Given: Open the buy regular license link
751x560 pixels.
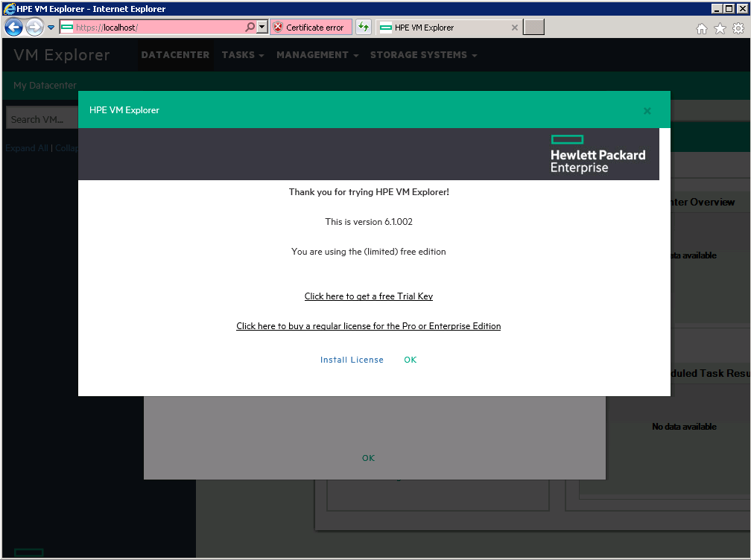Looking at the screenshot, I should pyautogui.click(x=368, y=326).
